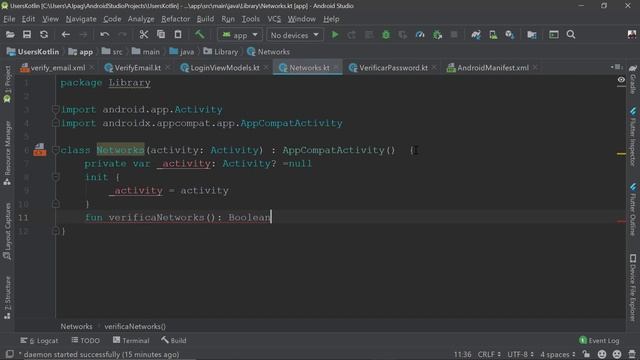Click the red error marker in error stripe
Screen dimensions: 640x360
click(621, 222)
